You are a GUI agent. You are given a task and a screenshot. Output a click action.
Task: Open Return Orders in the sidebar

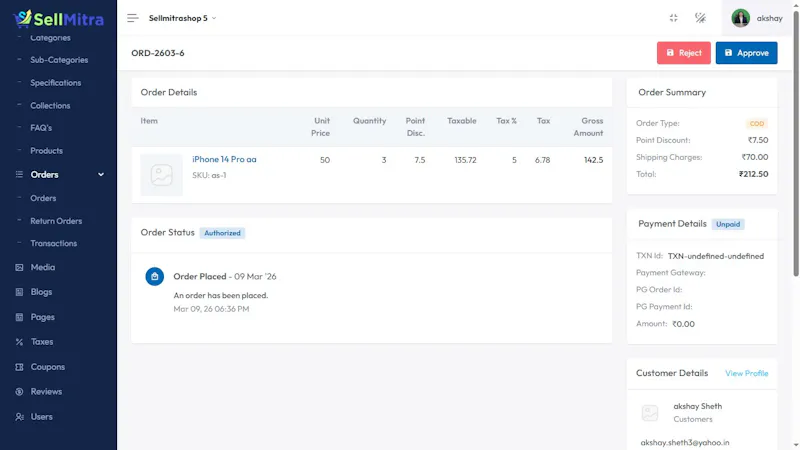[x=56, y=221]
